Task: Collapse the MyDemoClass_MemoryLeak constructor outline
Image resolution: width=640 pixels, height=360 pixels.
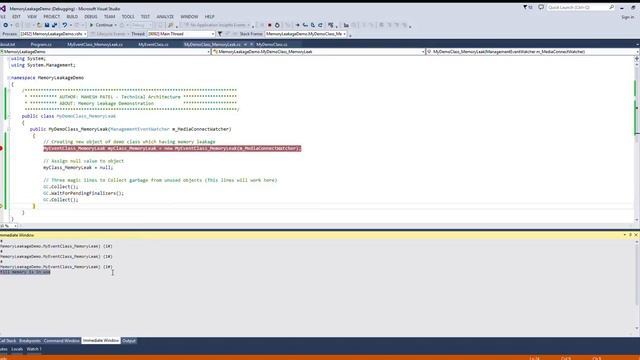Action: tap(9, 129)
